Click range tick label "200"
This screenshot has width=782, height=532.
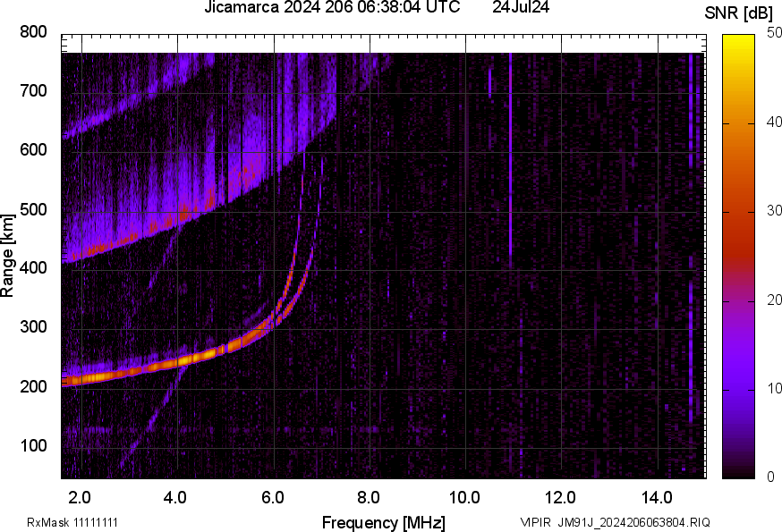click(33, 386)
